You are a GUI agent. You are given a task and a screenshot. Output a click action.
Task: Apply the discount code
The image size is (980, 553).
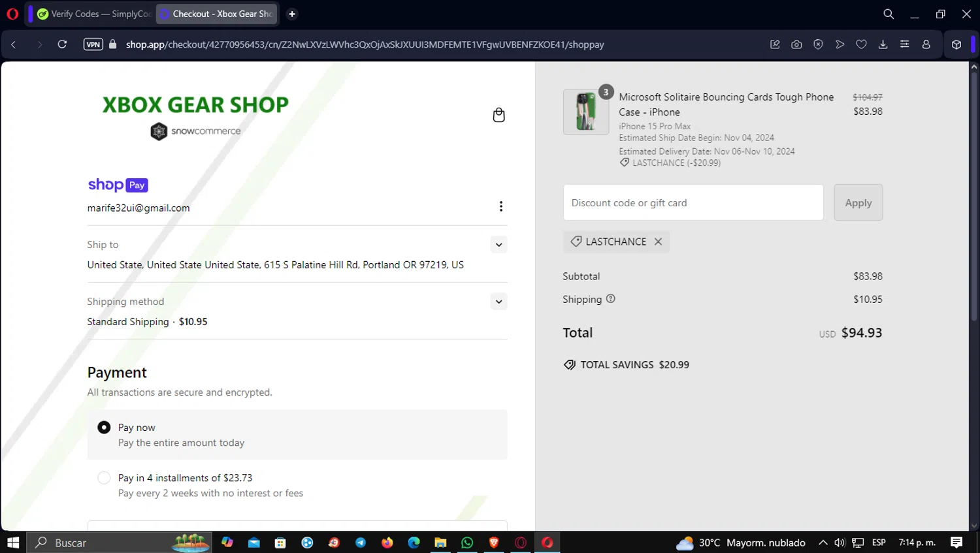[858, 202]
